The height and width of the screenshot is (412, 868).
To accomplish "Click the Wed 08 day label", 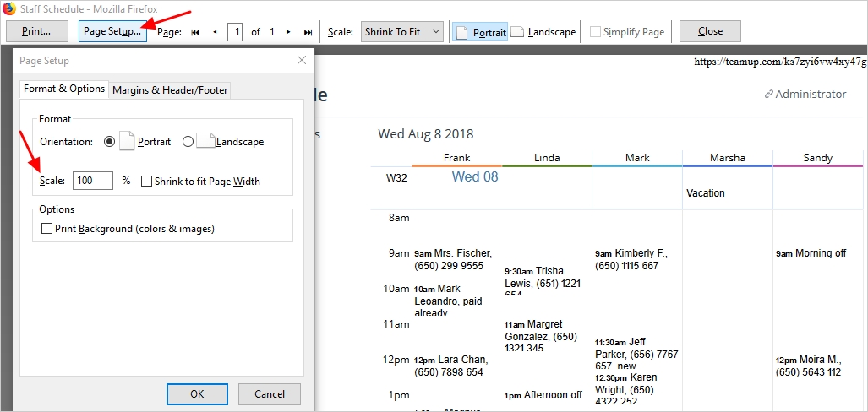I will [475, 177].
